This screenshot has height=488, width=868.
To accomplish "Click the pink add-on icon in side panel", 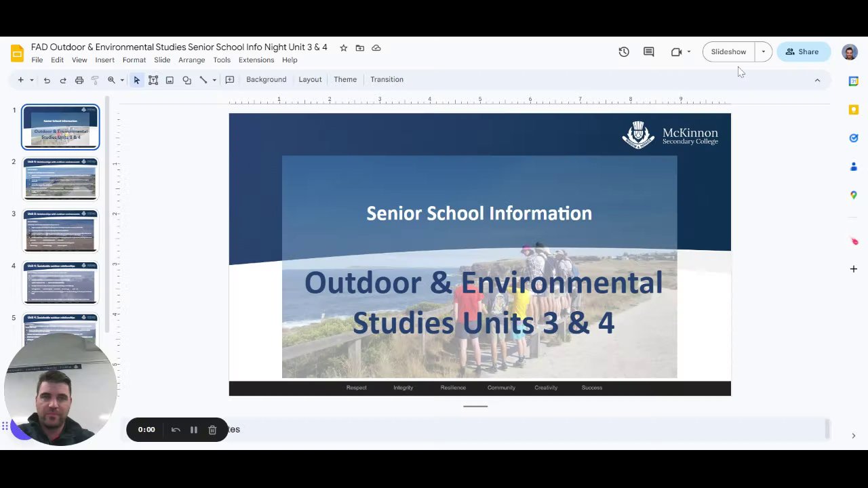I will pyautogui.click(x=854, y=241).
